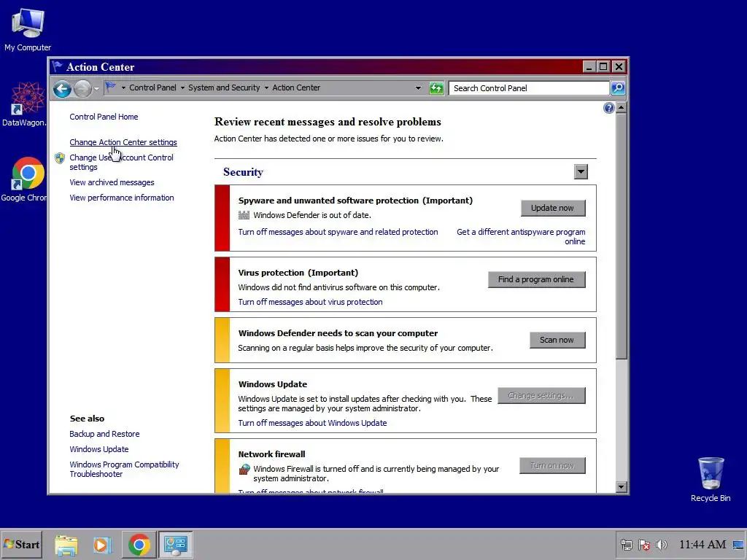747x560 pixels.
Task: Click the 'Windows Defender is out of date.' text
Action: point(312,215)
